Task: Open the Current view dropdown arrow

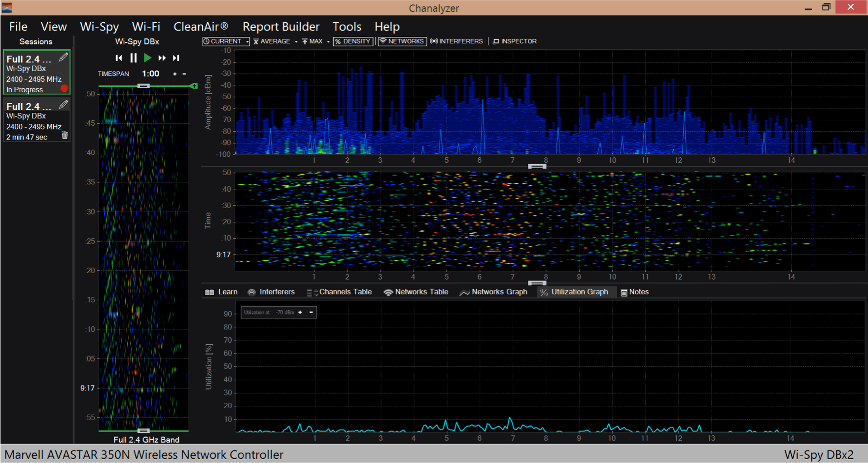Action: pyautogui.click(x=247, y=42)
